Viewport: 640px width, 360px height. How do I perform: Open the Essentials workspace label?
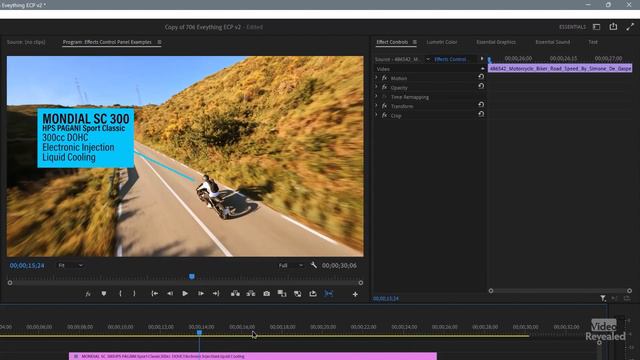pyautogui.click(x=572, y=27)
